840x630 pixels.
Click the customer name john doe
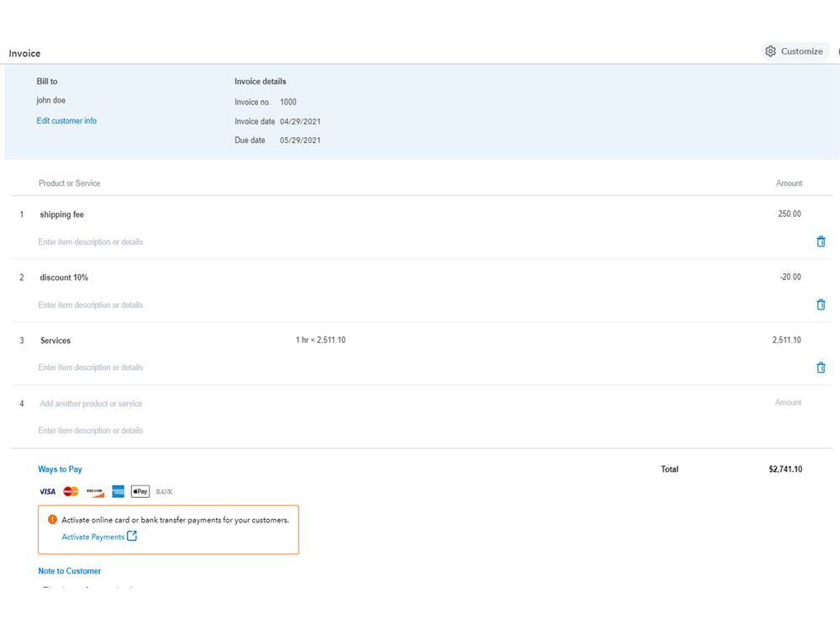(x=51, y=100)
